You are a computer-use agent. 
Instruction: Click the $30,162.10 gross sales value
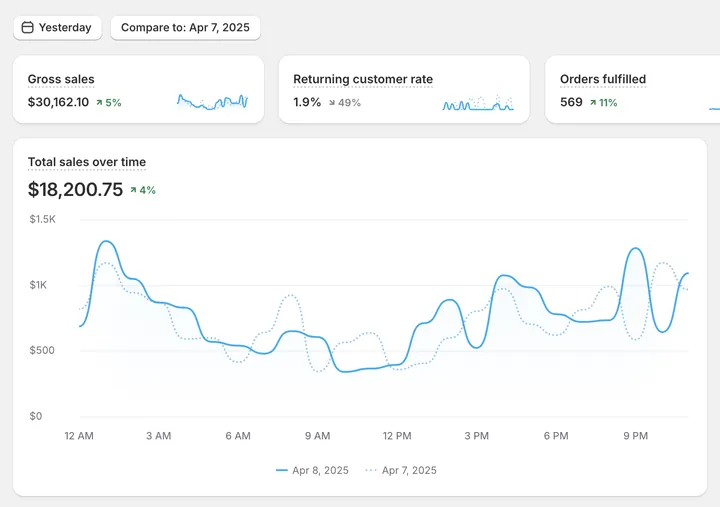point(58,102)
